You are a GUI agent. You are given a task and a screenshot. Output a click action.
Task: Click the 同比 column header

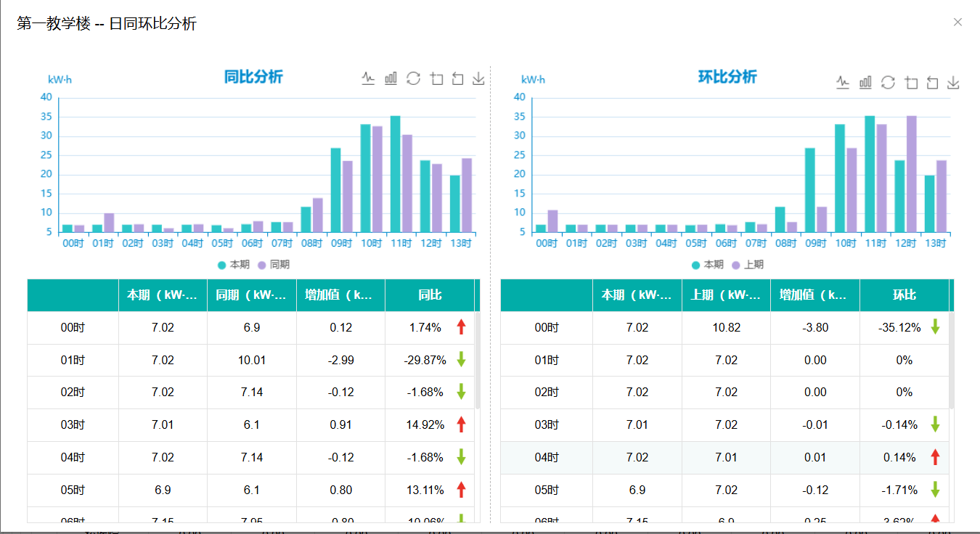429,295
